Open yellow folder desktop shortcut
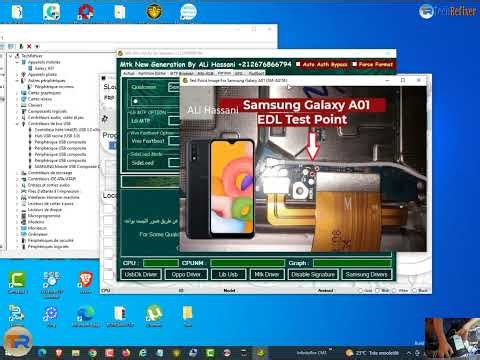480x360 pixels. [188, 315]
